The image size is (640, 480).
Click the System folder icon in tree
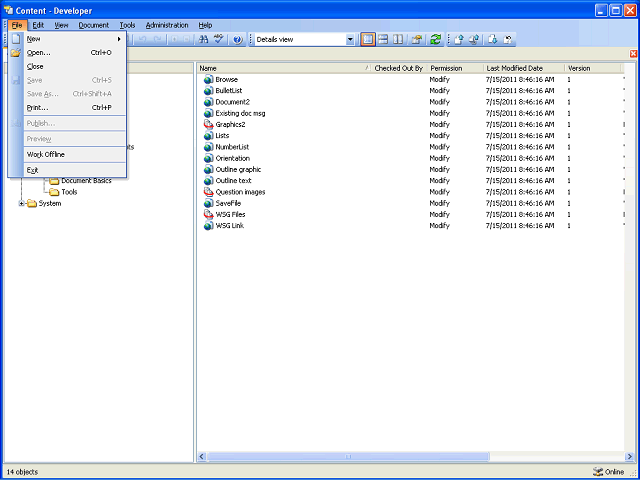point(32,203)
